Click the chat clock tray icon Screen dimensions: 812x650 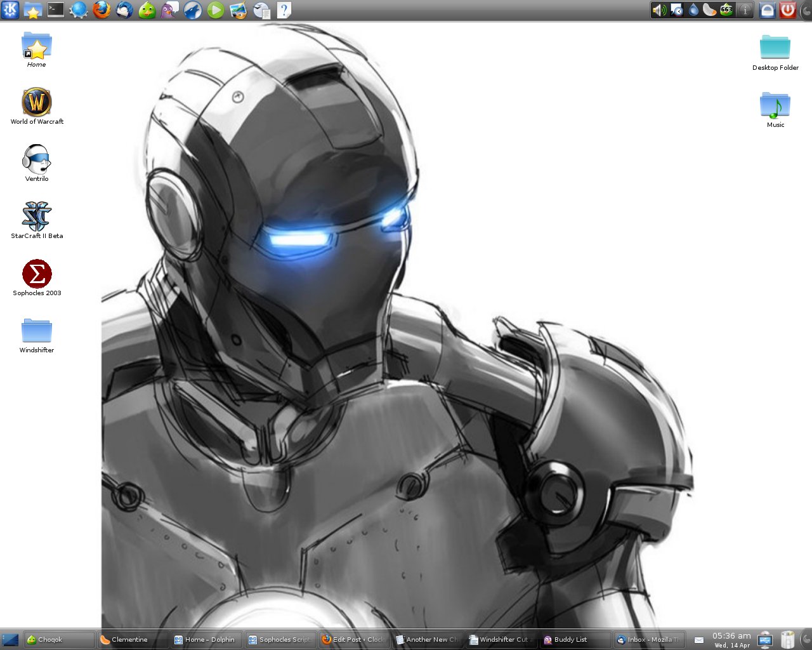tap(677, 10)
